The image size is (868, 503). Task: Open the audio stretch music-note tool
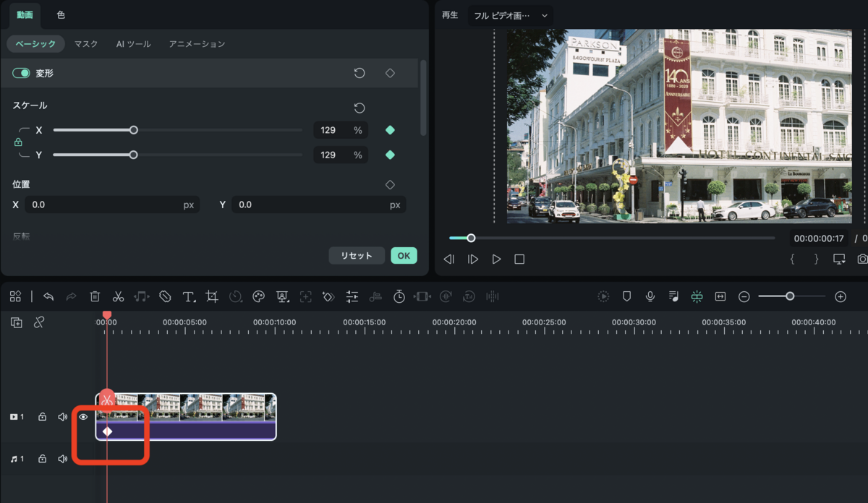click(141, 296)
